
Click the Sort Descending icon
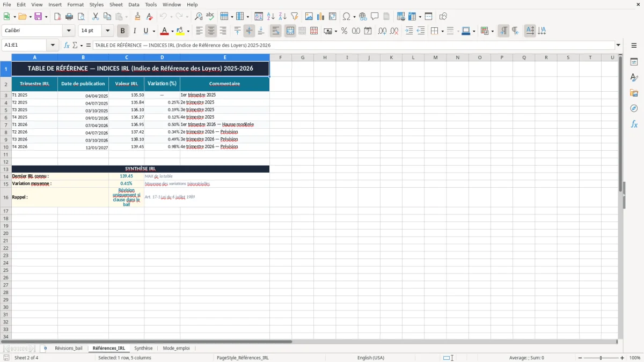(x=283, y=17)
